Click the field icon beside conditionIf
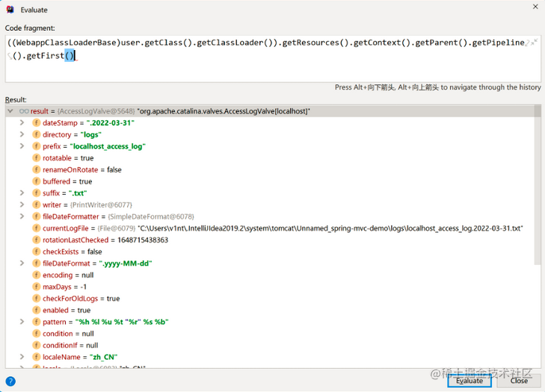 (x=37, y=345)
